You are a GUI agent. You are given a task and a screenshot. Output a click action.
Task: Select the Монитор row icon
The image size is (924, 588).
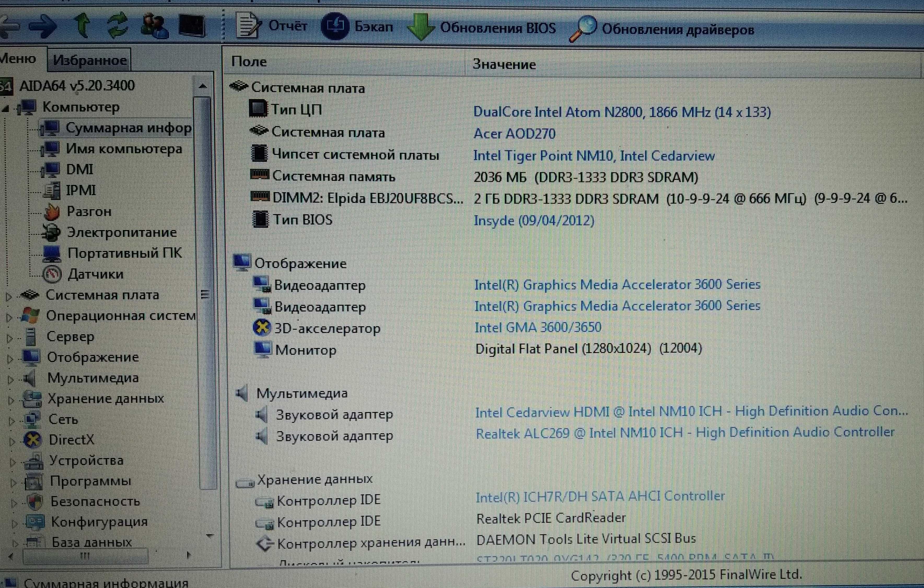click(x=263, y=350)
